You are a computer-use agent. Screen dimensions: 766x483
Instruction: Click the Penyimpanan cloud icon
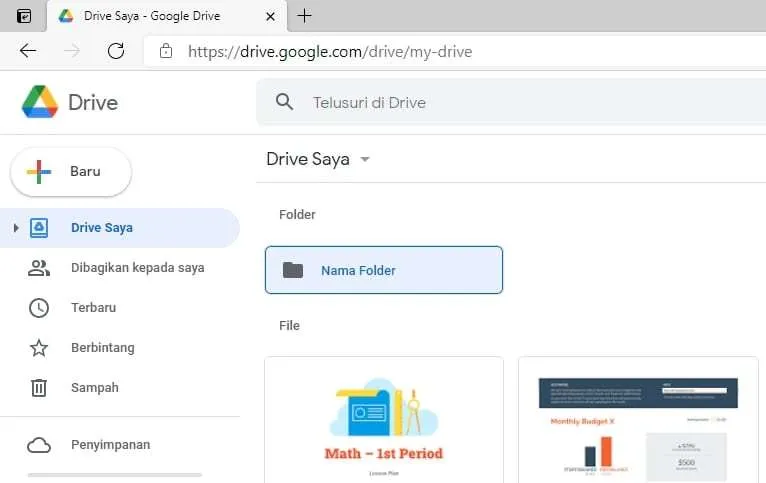pyautogui.click(x=39, y=445)
